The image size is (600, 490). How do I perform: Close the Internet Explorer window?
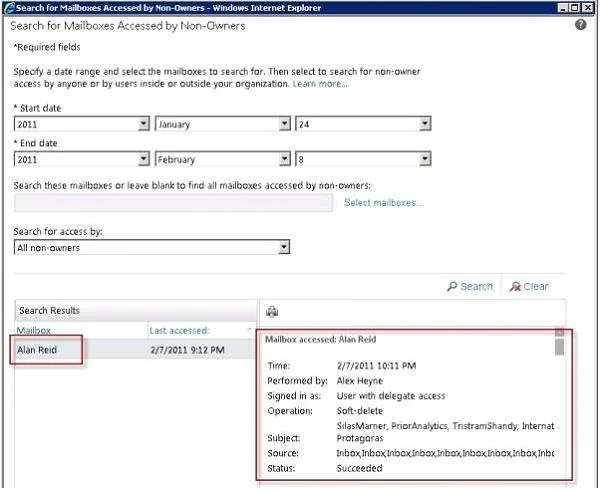point(588,7)
